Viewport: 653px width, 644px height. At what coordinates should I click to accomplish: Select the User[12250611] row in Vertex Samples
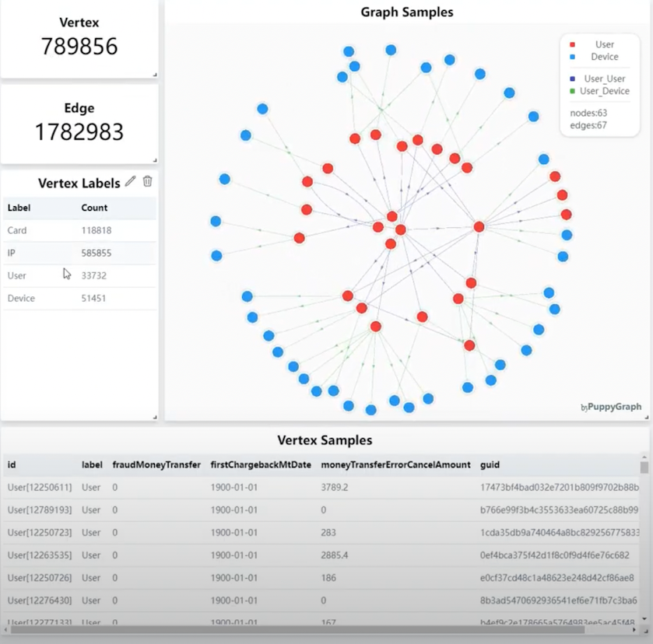click(233, 488)
